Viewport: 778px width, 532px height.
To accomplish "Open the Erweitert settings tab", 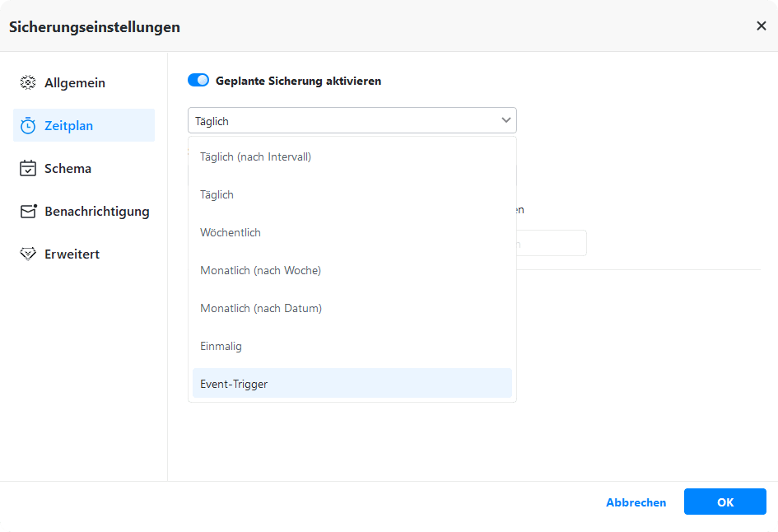I will coord(72,254).
